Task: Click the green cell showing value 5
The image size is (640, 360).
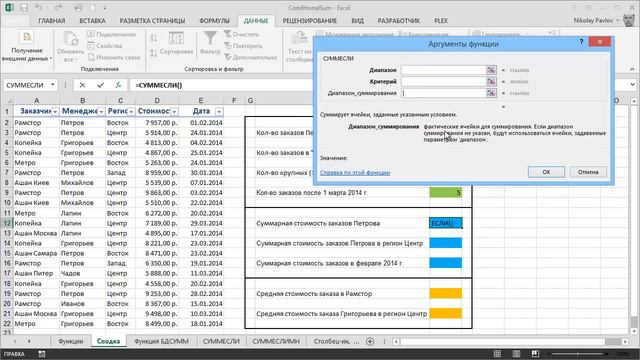Action: click(x=446, y=192)
